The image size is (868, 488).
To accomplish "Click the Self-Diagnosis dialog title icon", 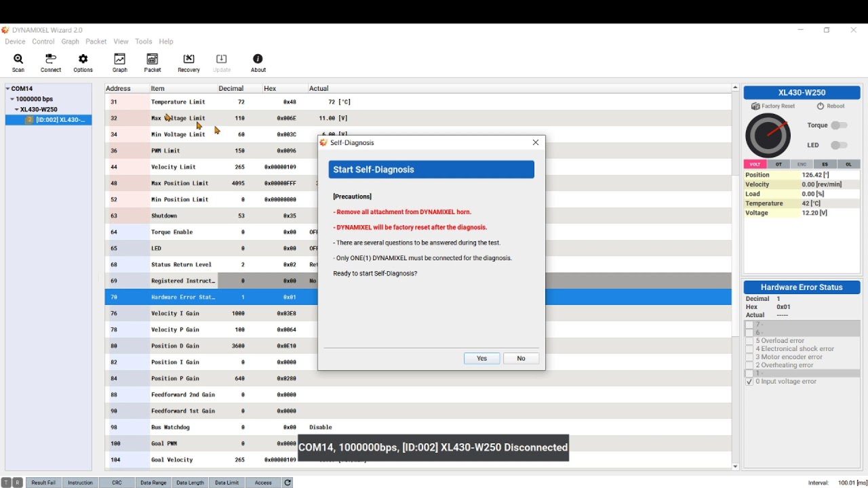I will [323, 142].
